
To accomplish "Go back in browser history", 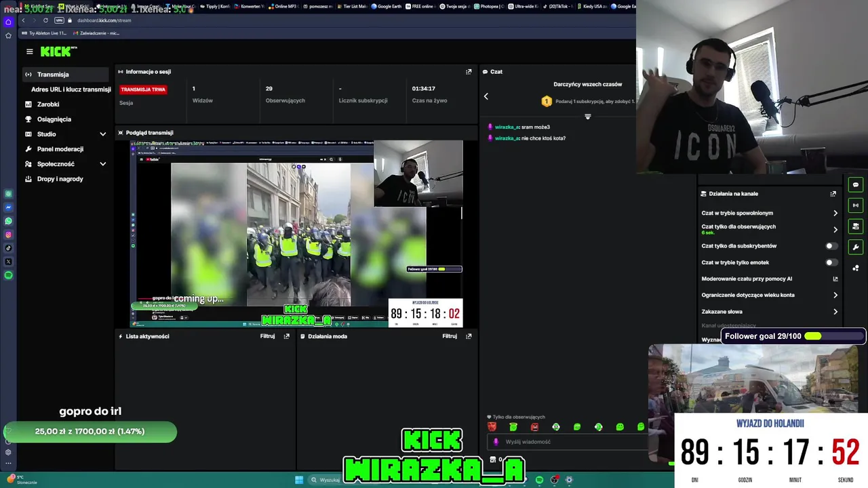I will [x=23, y=20].
